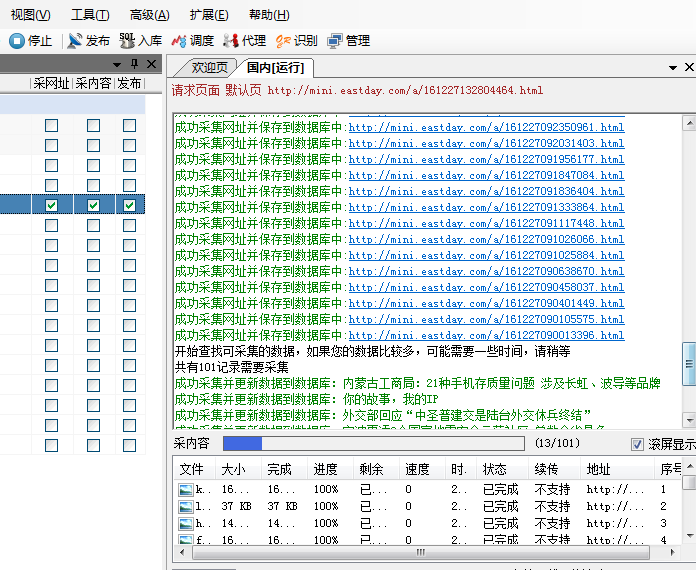
Task: Click the Stop (停止) toolbar icon
Action: [x=17, y=41]
